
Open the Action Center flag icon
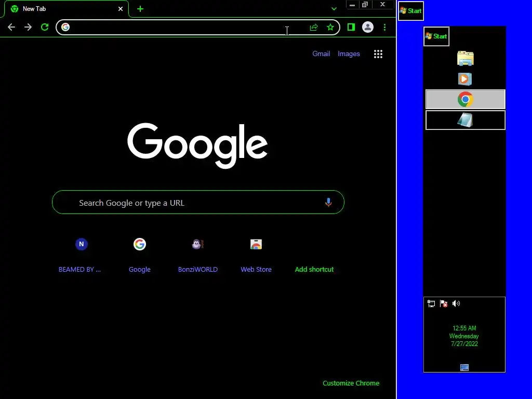[x=444, y=303]
